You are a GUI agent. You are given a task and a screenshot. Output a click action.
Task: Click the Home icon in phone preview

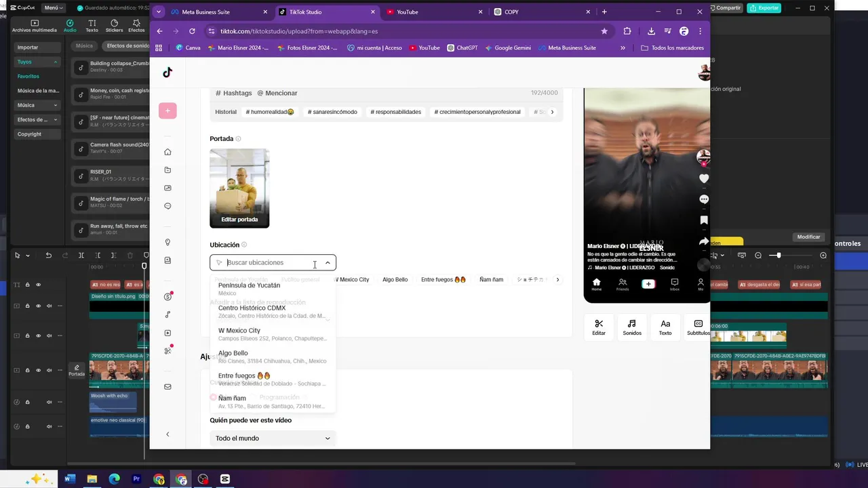pyautogui.click(x=597, y=284)
